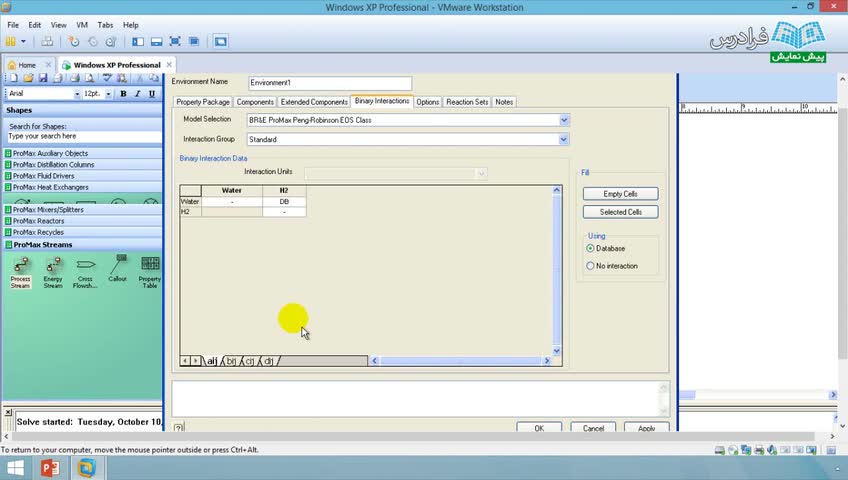848x480 pixels.
Task: Open VMware snapshot manager icon
Action: coord(111,41)
